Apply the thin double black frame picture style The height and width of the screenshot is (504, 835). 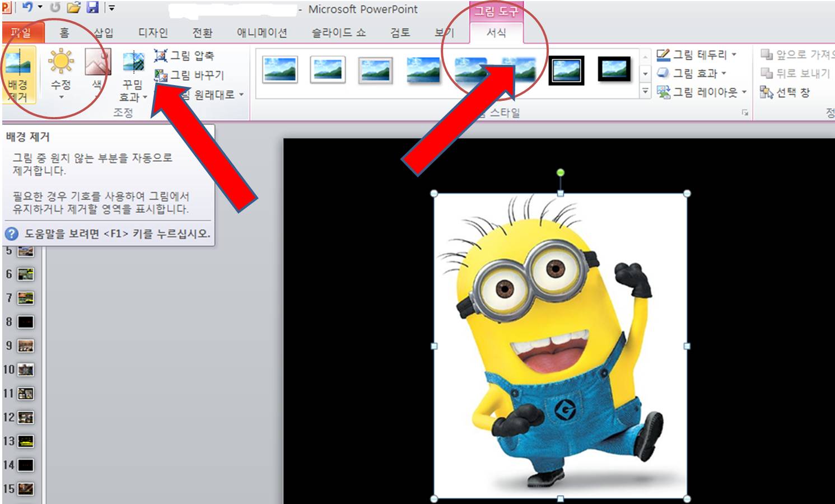[566, 70]
